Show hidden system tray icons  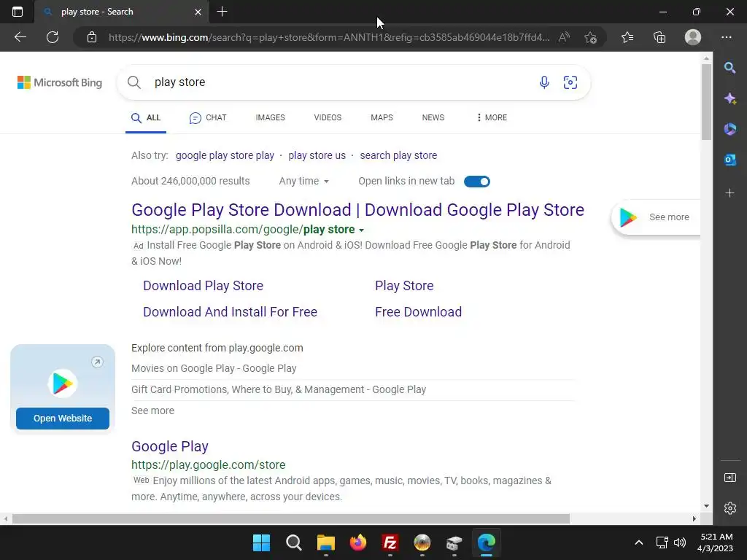[x=639, y=542]
